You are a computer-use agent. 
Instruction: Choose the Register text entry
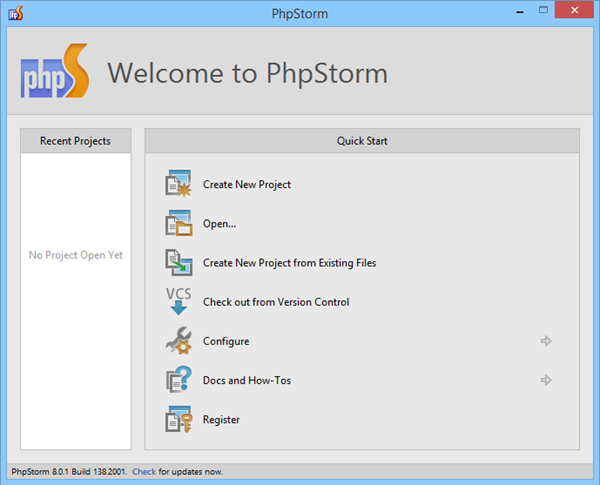point(221,420)
